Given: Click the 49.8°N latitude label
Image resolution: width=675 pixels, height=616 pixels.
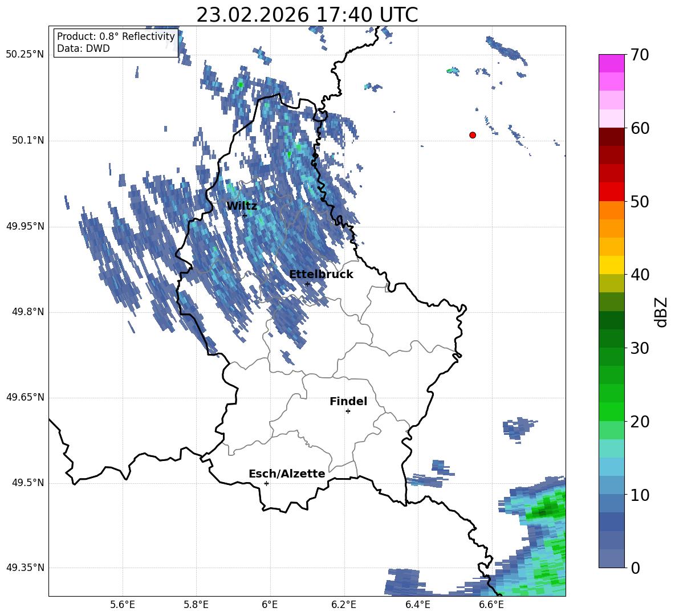Looking at the screenshot, I should tap(28, 312).
